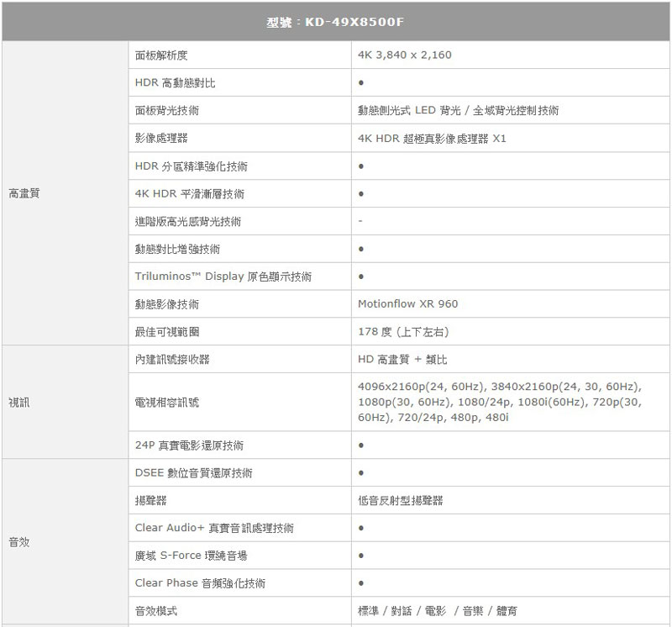Click the Clear Audio+ 真實音訊處理技術 label
This screenshot has width=672, height=627.
pos(214,528)
